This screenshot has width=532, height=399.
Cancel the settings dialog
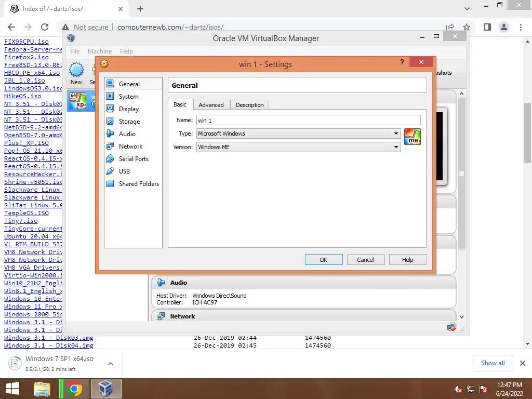365,260
